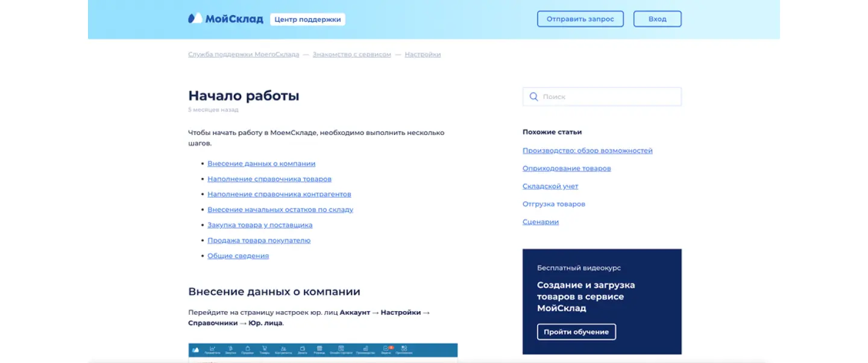Click the Бесплатный видеокурс label
The width and height of the screenshot is (868, 363).
click(x=579, y=268)
